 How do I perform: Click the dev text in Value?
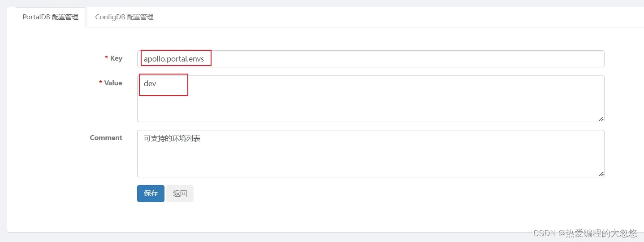pos(150,84)
